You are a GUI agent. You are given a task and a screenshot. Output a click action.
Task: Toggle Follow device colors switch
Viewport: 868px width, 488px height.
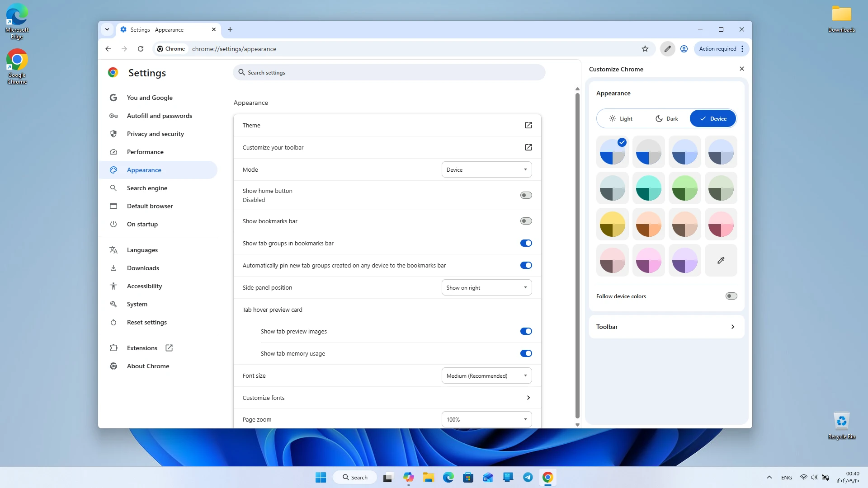(731, 296)
